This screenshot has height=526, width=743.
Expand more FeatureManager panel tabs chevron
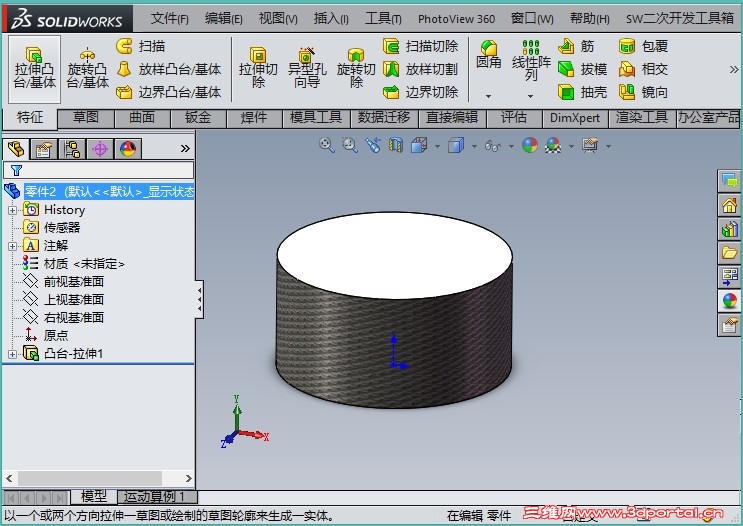(185, 149)
